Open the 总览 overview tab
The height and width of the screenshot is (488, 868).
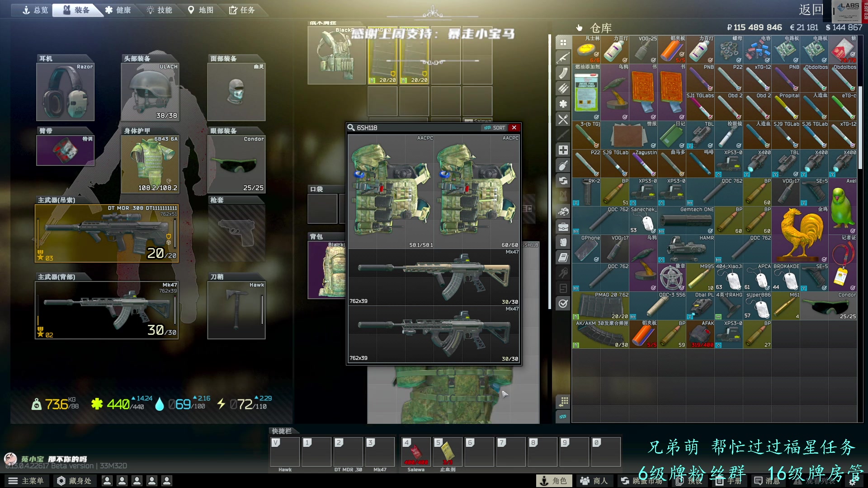coord(35,10)
